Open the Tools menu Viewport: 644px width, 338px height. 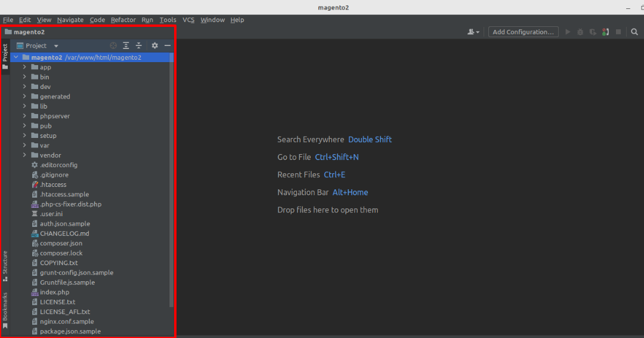click(x=168, y=20)
